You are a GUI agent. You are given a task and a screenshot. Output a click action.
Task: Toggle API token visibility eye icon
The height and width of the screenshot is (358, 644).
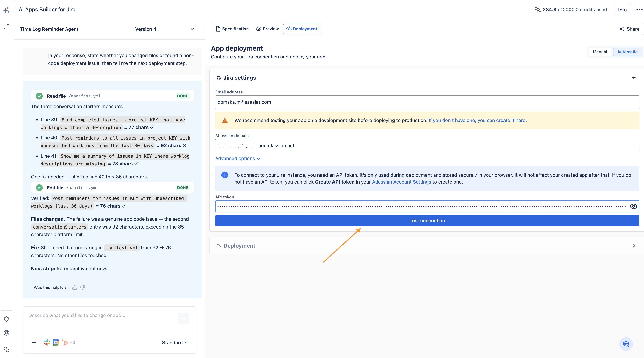[x=633, y=206]
